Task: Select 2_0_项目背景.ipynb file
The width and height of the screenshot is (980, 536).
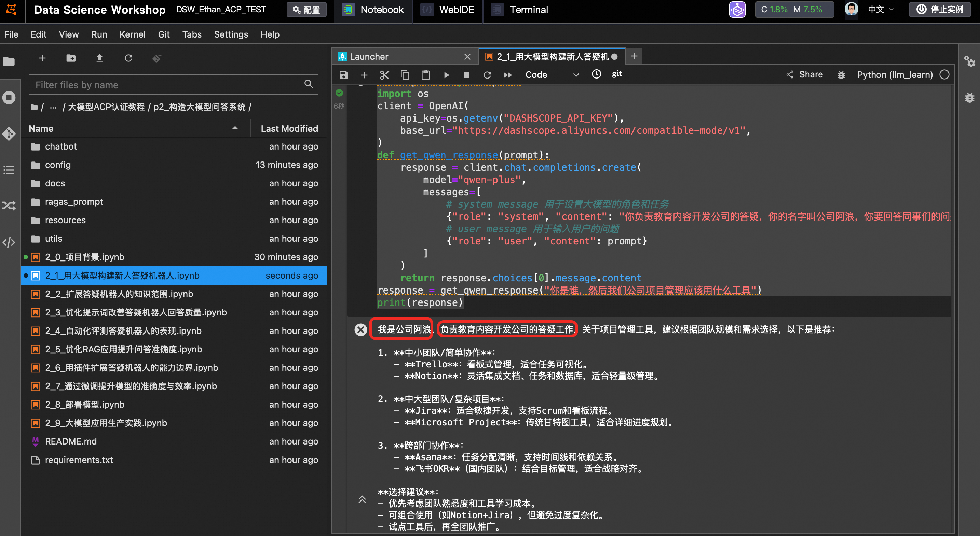Action: pos(174,257)
